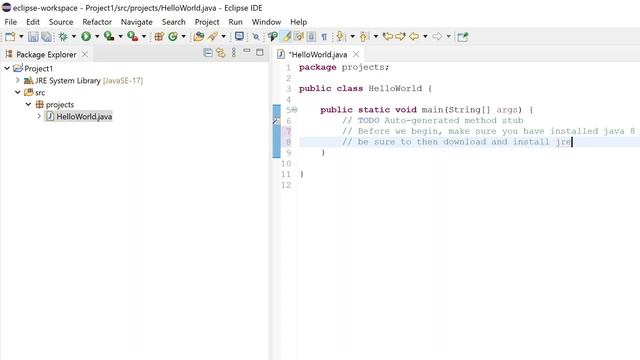This screenshot has height=360, width=640.
Task: Open the Coverage dropdown arrow
Action: tap(120, 37)
